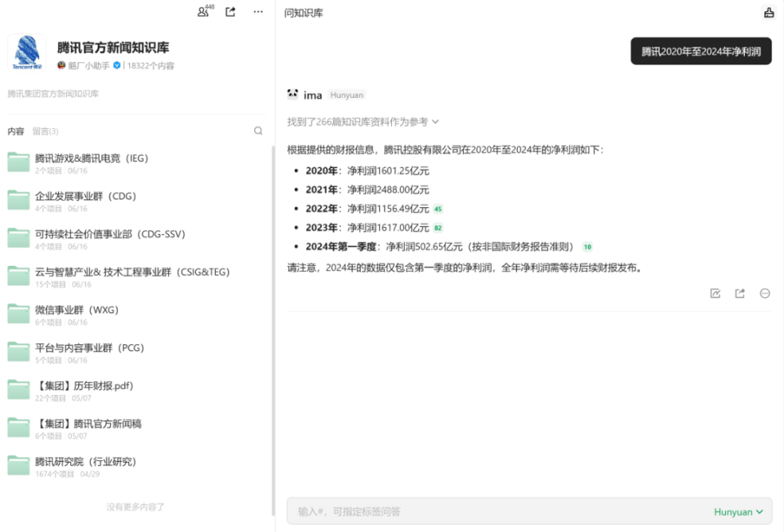Click the 2021年 净利润2488.00亿元 line
The height and width of the screenshot is (532, 784).
[367, 190]
